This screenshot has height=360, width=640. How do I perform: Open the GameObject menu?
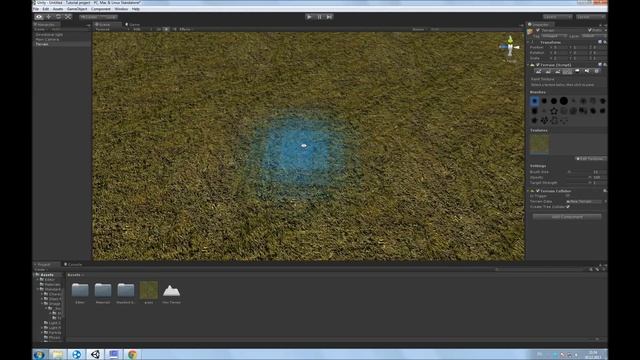(77, 9)
